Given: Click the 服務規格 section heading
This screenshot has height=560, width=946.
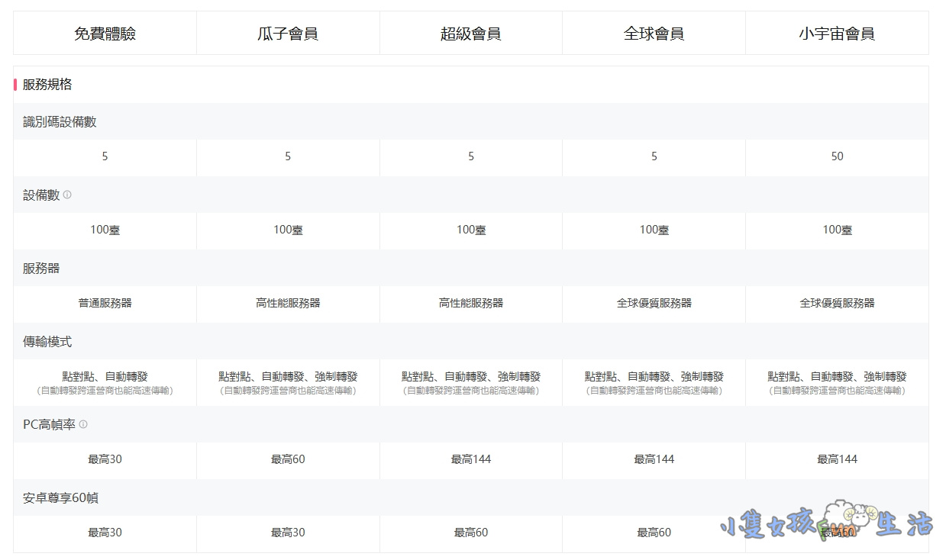Looking at the screenshot, I should [47, 85].
